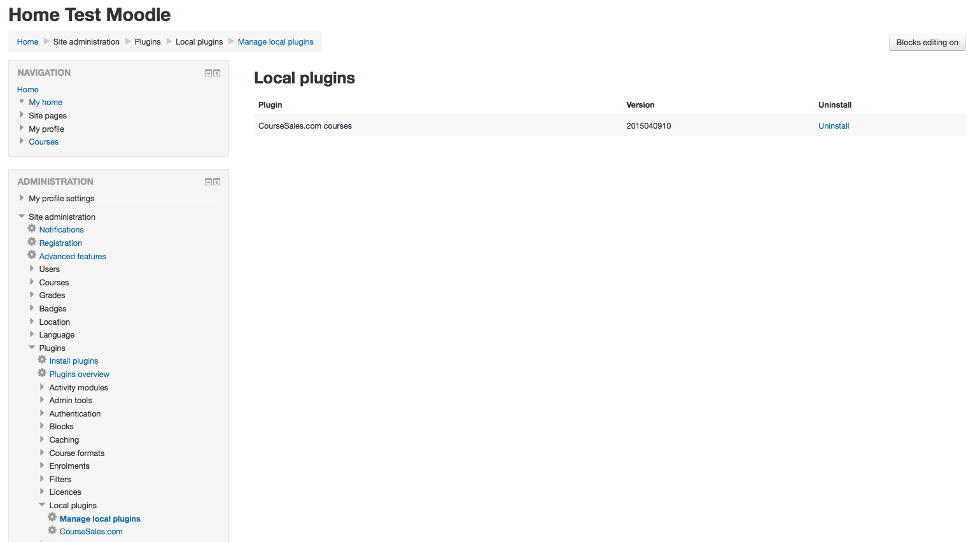Image resolution: width=980 pixels, height=542 pixels.
Task: Collapse the Site administration tree
Action: [x=22, y=217]
